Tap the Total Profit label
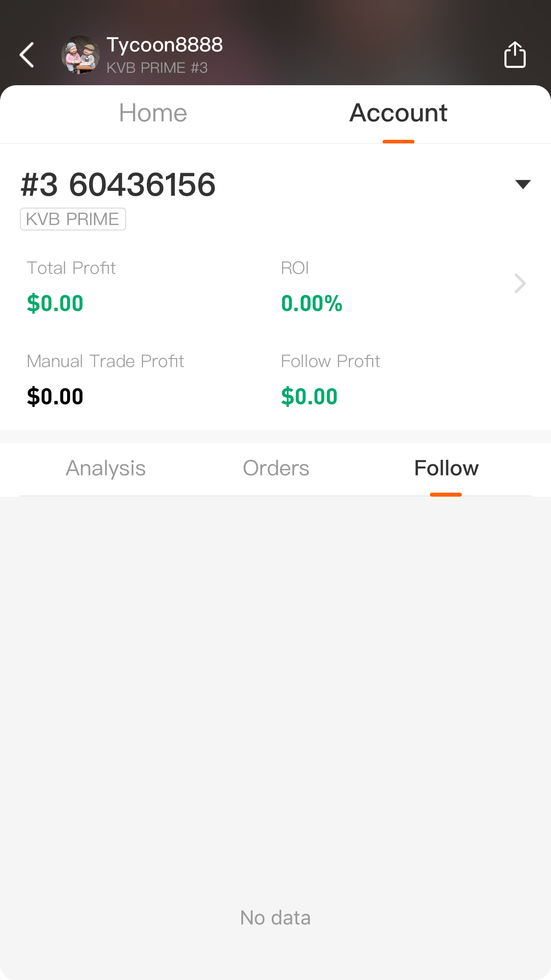This screenshot has width=551, height=980. pyautogui.click(x=71, y=268)
